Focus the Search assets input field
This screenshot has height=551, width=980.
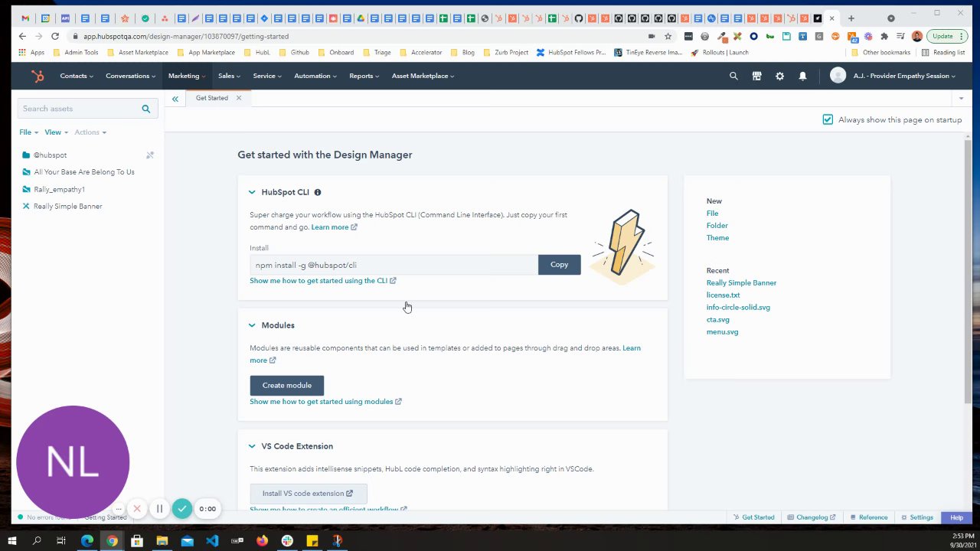click(80, 109)
